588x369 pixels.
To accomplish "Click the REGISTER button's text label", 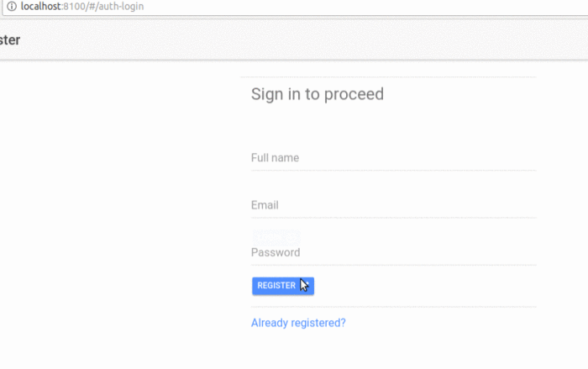I will click(276, 286).
